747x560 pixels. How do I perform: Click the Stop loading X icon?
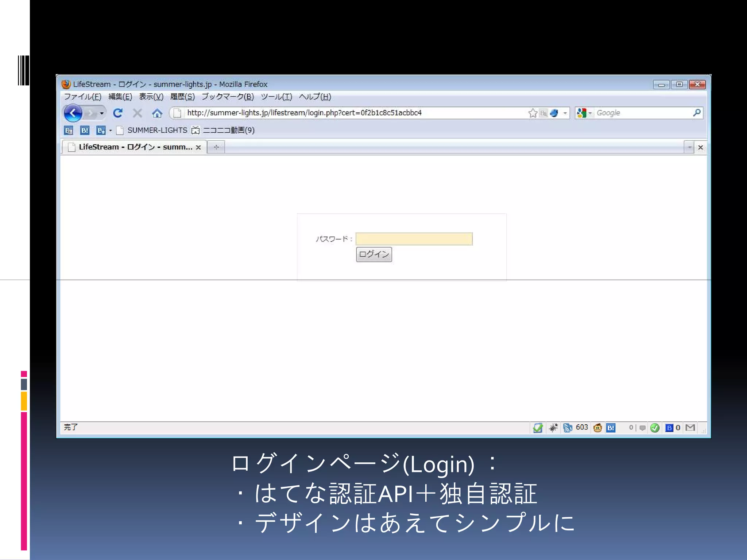point(137,113)
